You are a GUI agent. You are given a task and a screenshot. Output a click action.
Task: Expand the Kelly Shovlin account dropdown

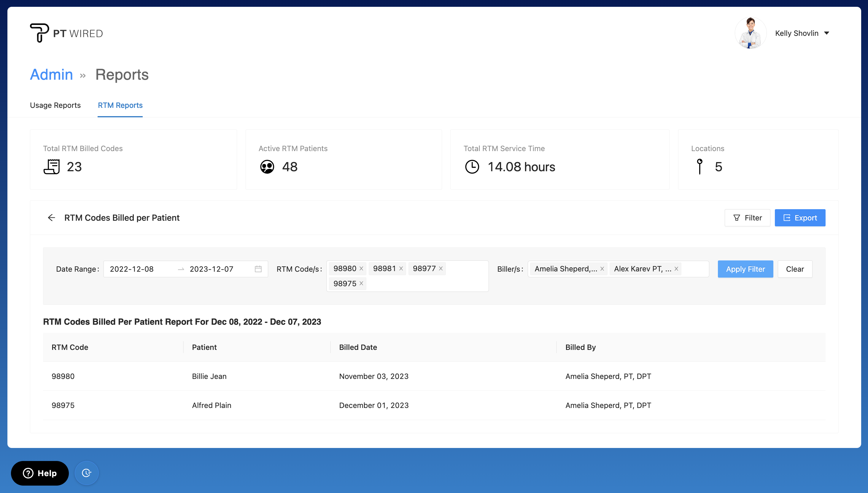826,33
